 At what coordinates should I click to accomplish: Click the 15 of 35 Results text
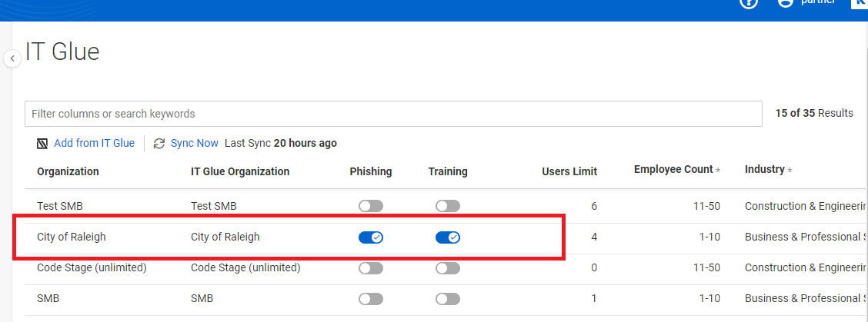pyautogui.click(x=814, y=114)
